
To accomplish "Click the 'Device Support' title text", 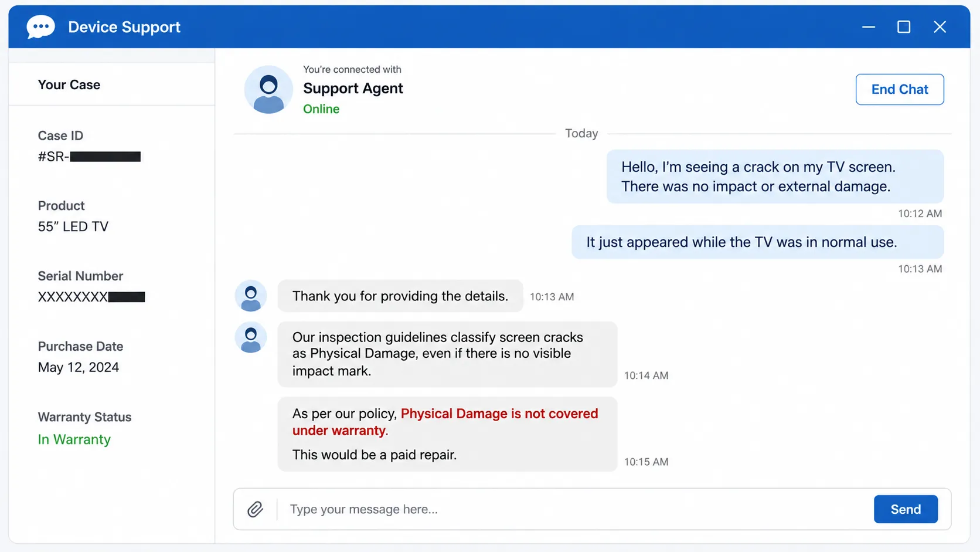I will tap(124, 27).
